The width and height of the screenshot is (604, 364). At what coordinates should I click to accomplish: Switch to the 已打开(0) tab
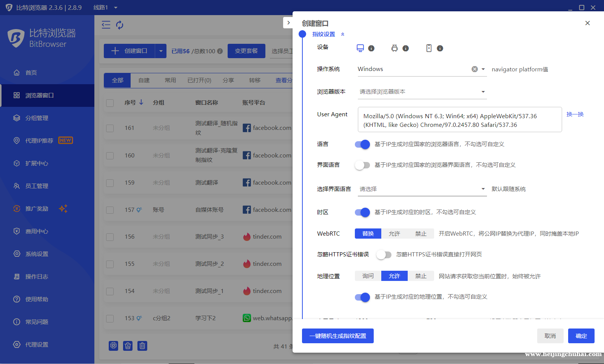[199, 80]
